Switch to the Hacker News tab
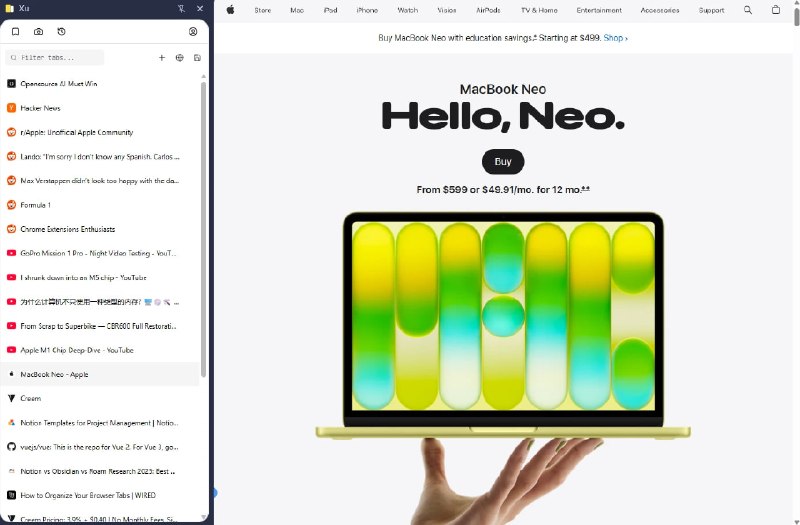The height and width of the screenshot is (525, 800). point(100,108)
